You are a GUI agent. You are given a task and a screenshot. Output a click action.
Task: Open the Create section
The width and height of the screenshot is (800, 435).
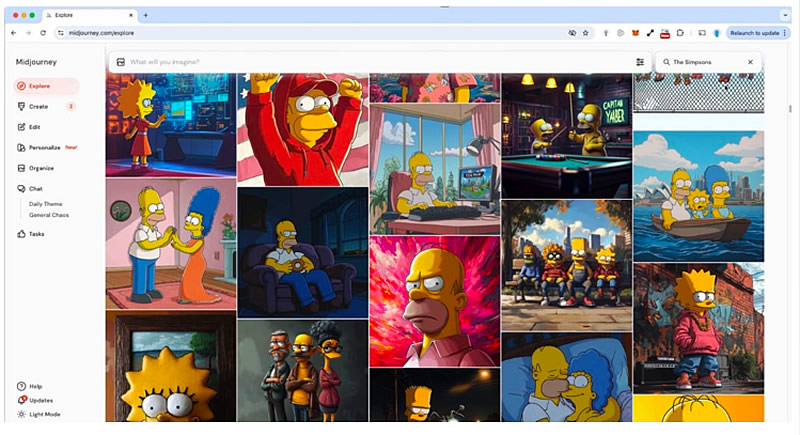38,106
